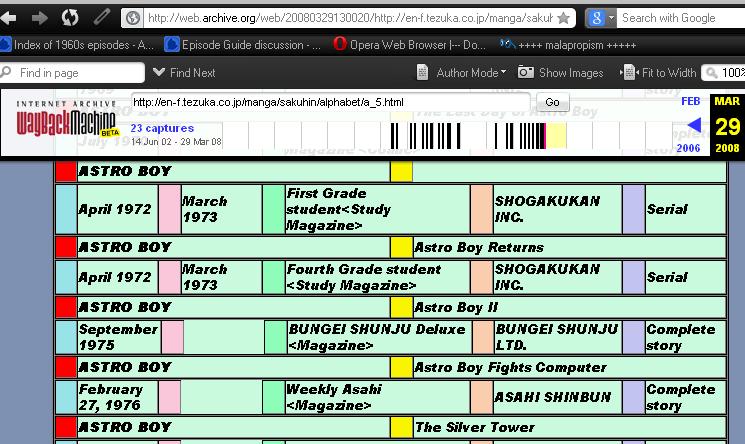Screen dimensions: 745x444
Task: Open the 100% zoom control
Action: coord(724,73)
